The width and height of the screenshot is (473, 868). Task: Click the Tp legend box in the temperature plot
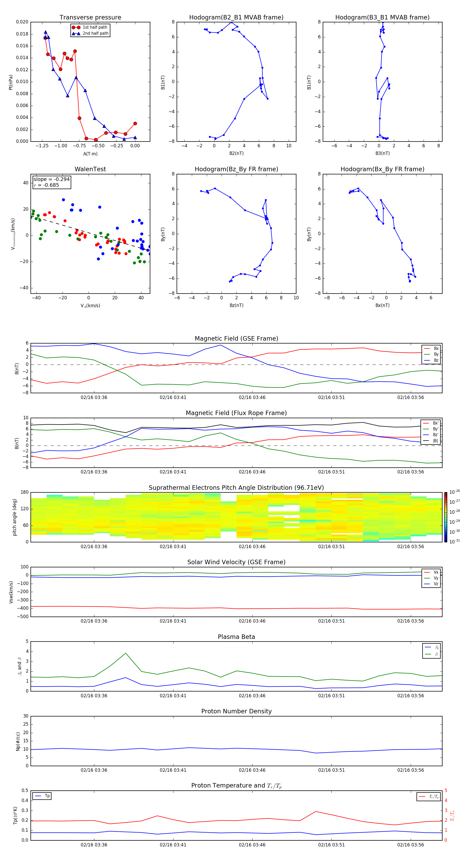[42, 796]
